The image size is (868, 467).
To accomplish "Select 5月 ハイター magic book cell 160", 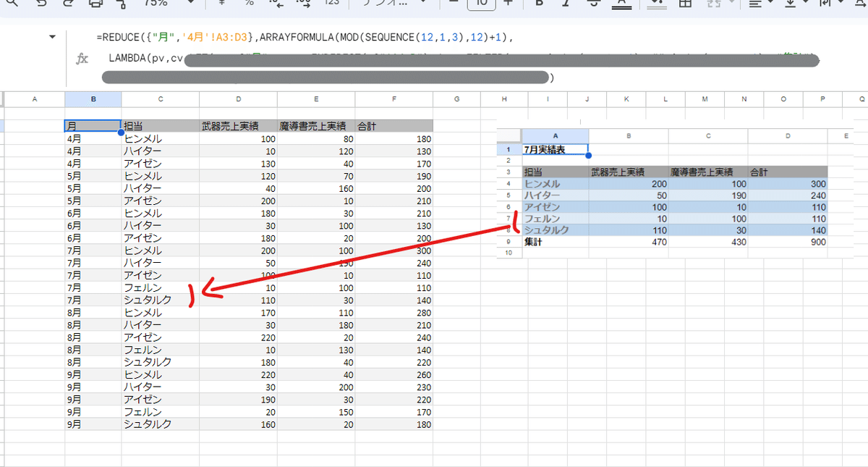I will (316, 188).
